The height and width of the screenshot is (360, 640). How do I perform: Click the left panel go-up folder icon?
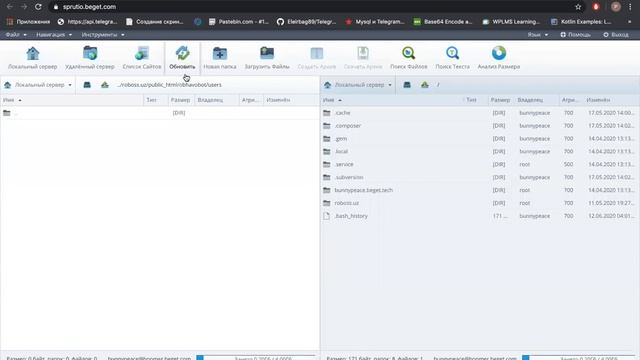105,85
